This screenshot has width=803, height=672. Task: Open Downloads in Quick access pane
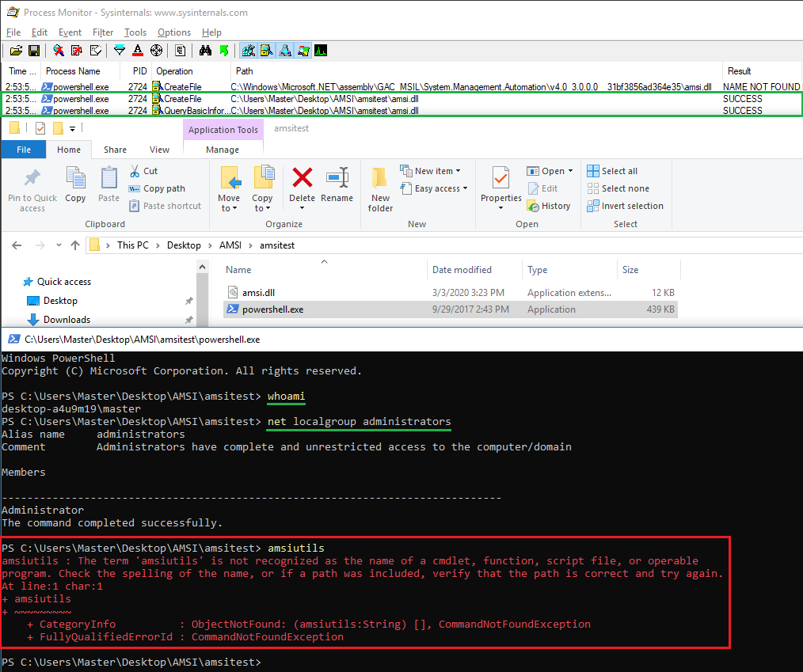click(67, 320)
